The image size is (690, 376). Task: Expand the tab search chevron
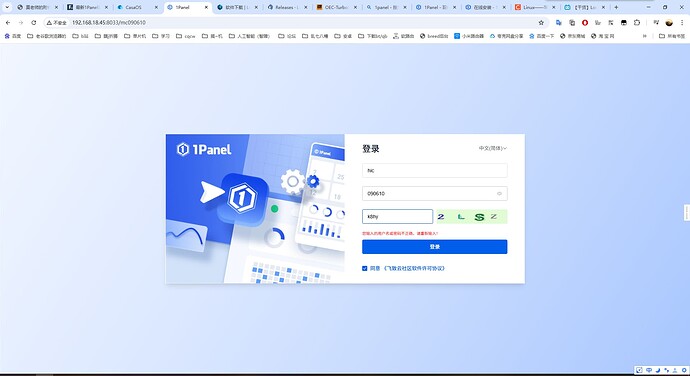7,7
